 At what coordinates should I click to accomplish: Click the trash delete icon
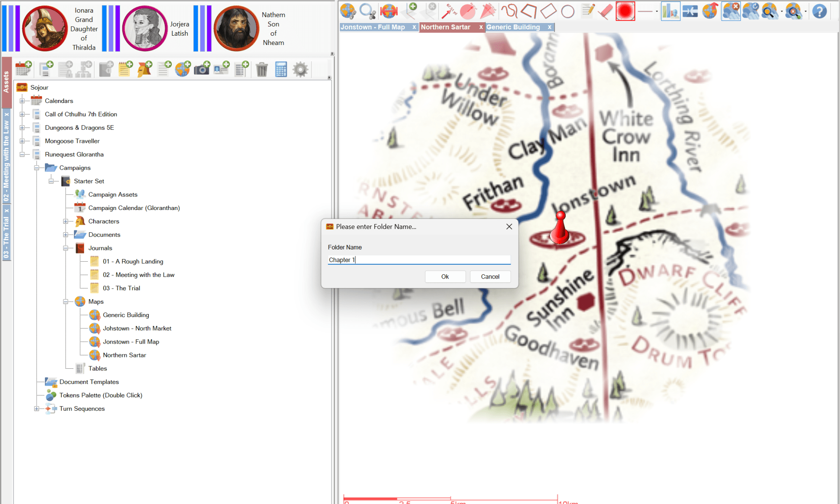[x=261, y=69]
